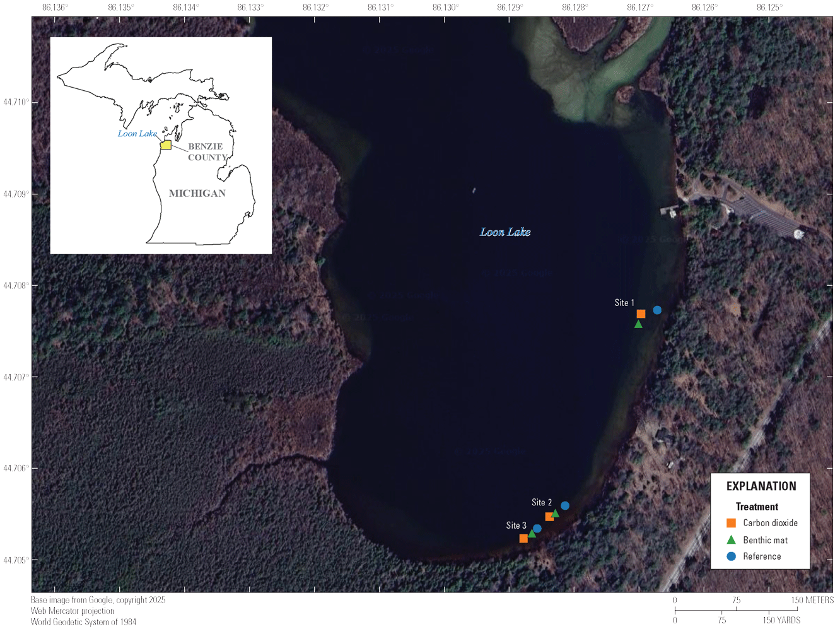840x629 pixels.
Task: Click the 86.132° longitude label
Action: (315, 8)
